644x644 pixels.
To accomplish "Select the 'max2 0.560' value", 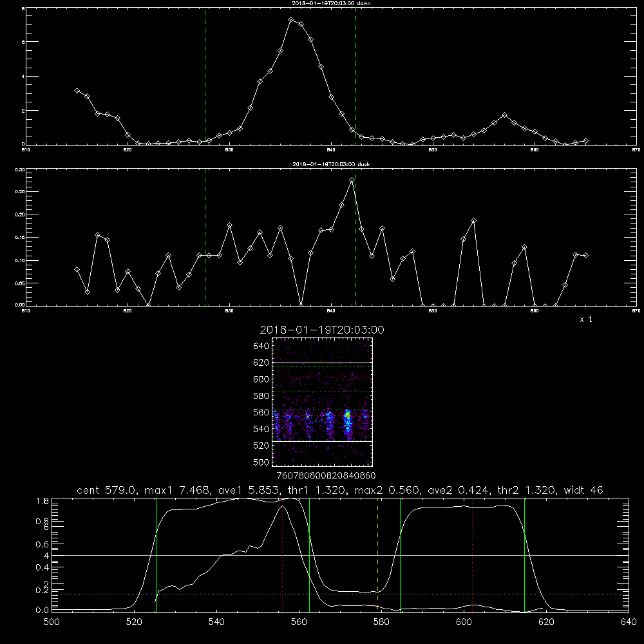I will pos(387,490).
